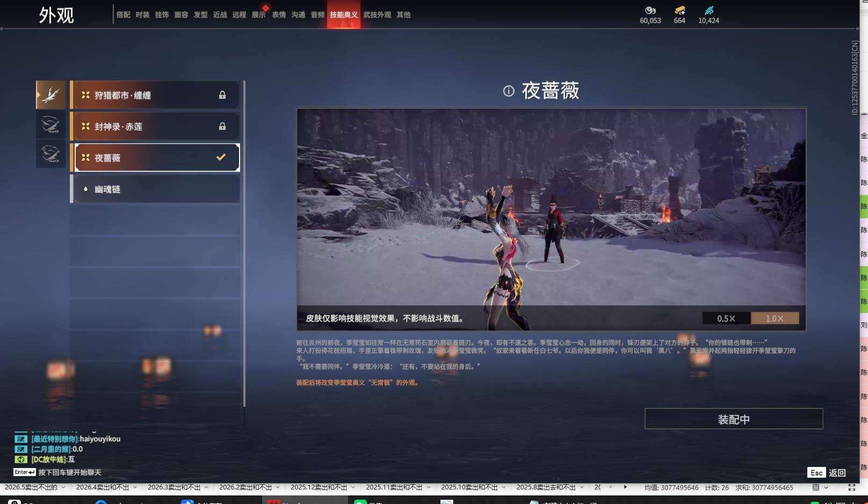
Task: Click the 技能奥义 highlighted tab
Action: [344, 14]
